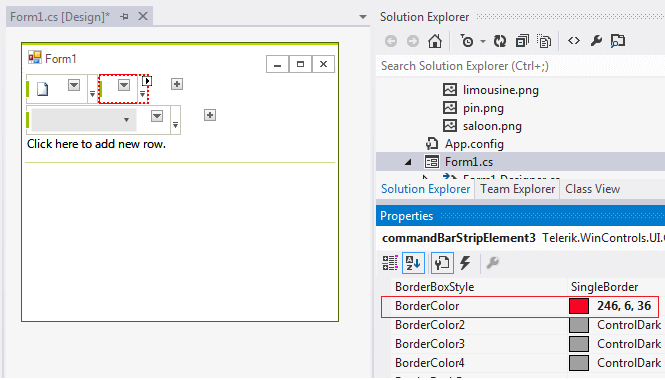Screen dimensions: 665x380
Task: Open the document tab list dropdown arrow
Action: pos(363,17)
